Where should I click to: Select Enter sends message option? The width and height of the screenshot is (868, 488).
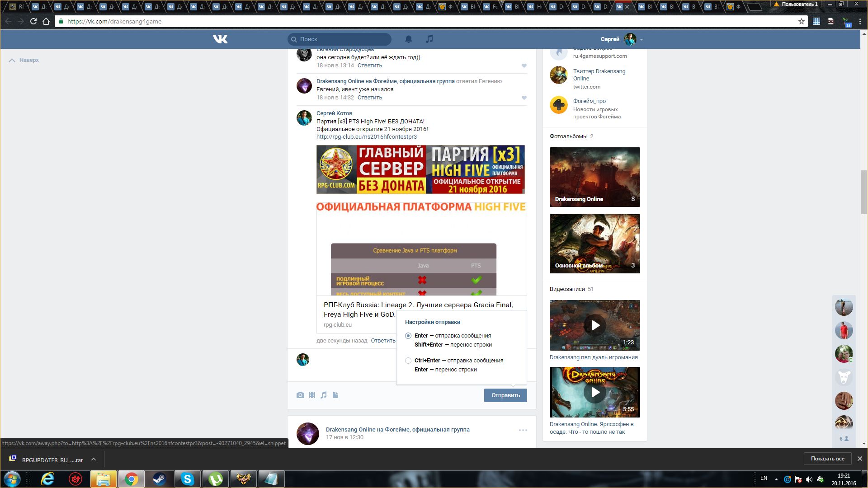[408, 336]
